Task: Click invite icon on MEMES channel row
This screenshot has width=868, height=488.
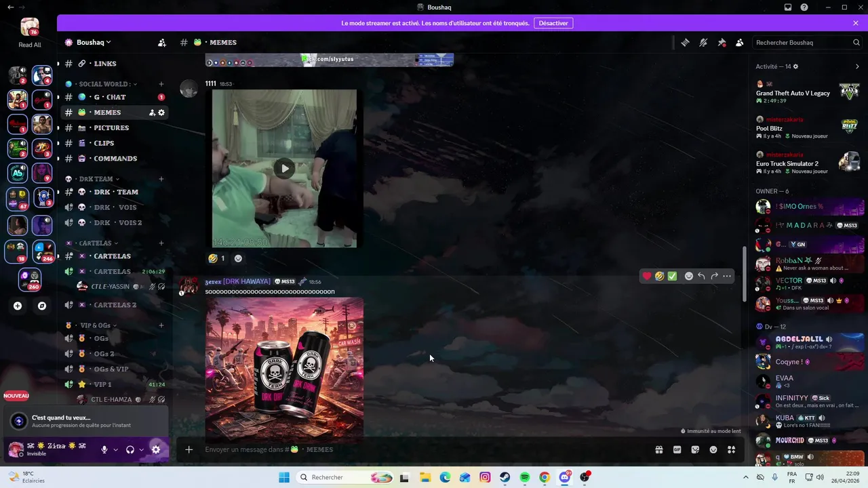Action: click(x=152, y=113)
